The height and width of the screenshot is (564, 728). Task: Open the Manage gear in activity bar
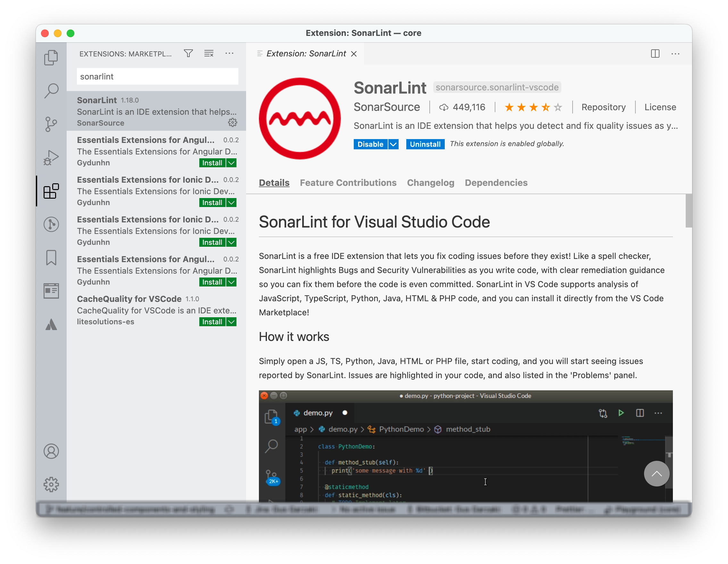click(51, 484)
